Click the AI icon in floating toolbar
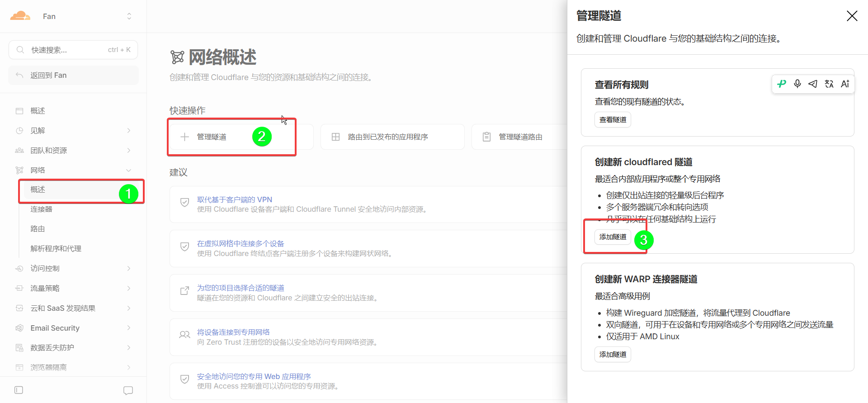Viewport: 868px width, 403px height. [x=845, y=84]
